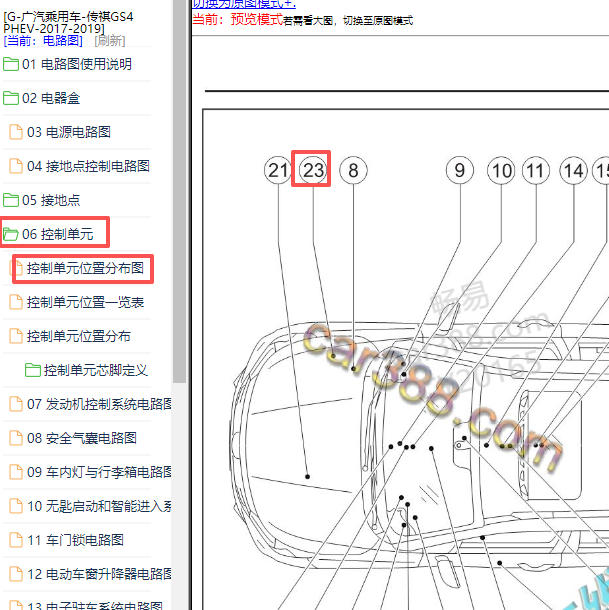The image size is (609, 610).
Task: Open 08 安全气囊电路图
Action: click(x=82, y=438)
